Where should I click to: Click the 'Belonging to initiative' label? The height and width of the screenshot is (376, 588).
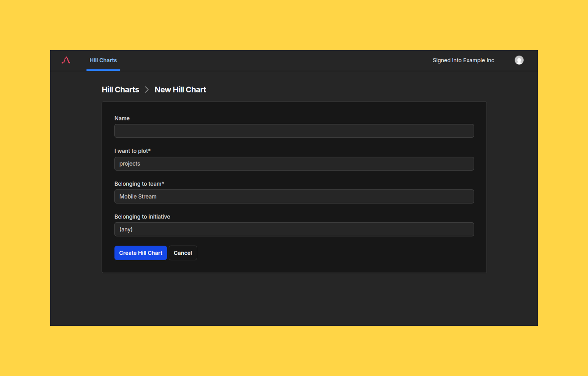click(142, 217)
